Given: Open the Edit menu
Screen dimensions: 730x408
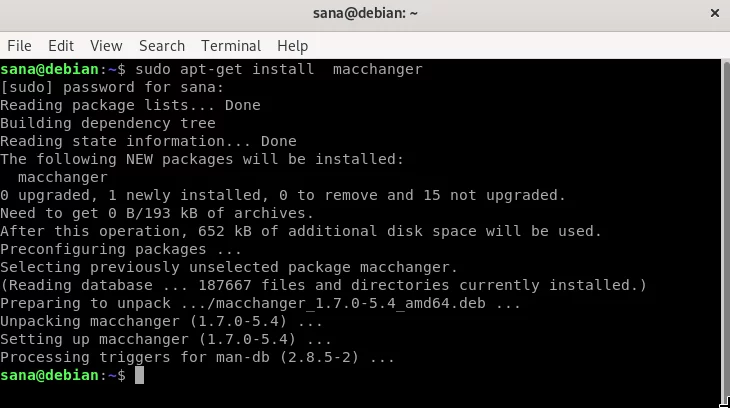Looking at the screenshot, I should click(61, 46).
